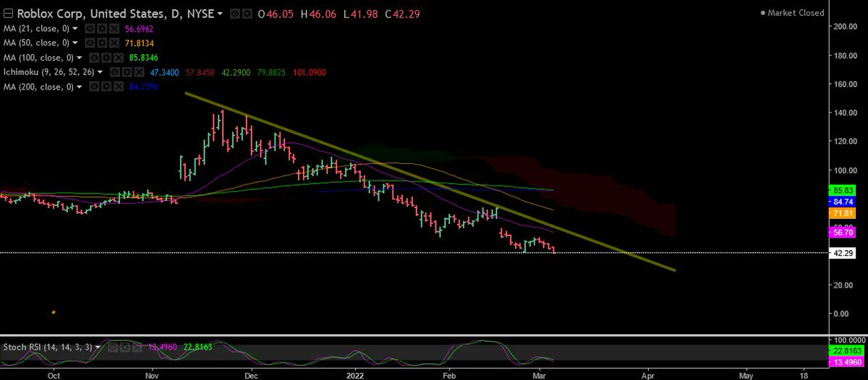868x380 pixels.
Task: Open settings gear for MA 21
Action: 102,29
